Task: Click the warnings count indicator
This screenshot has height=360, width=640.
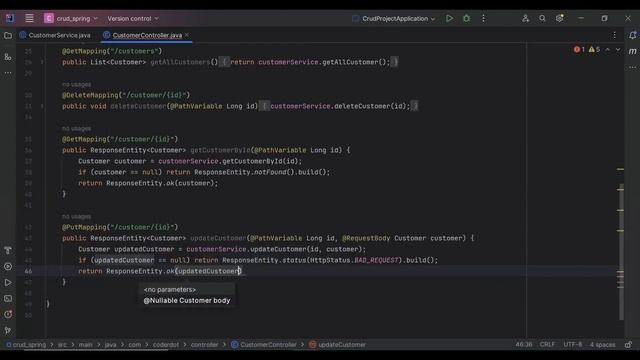Action: tap(594, 49)
